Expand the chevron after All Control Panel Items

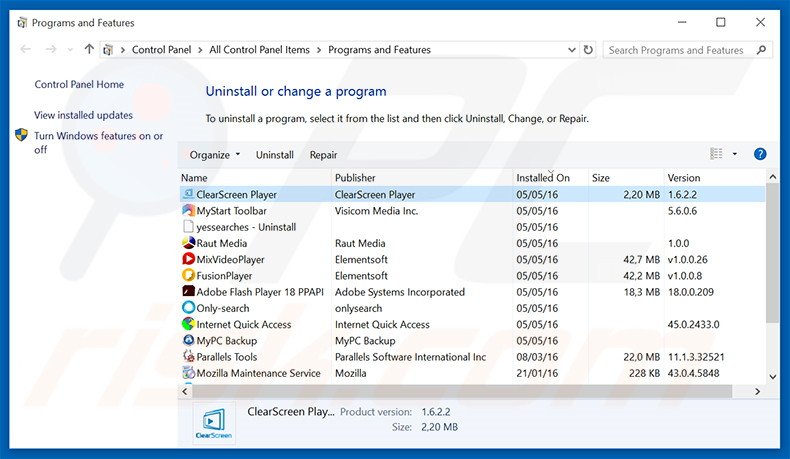[x=319, y=50]
